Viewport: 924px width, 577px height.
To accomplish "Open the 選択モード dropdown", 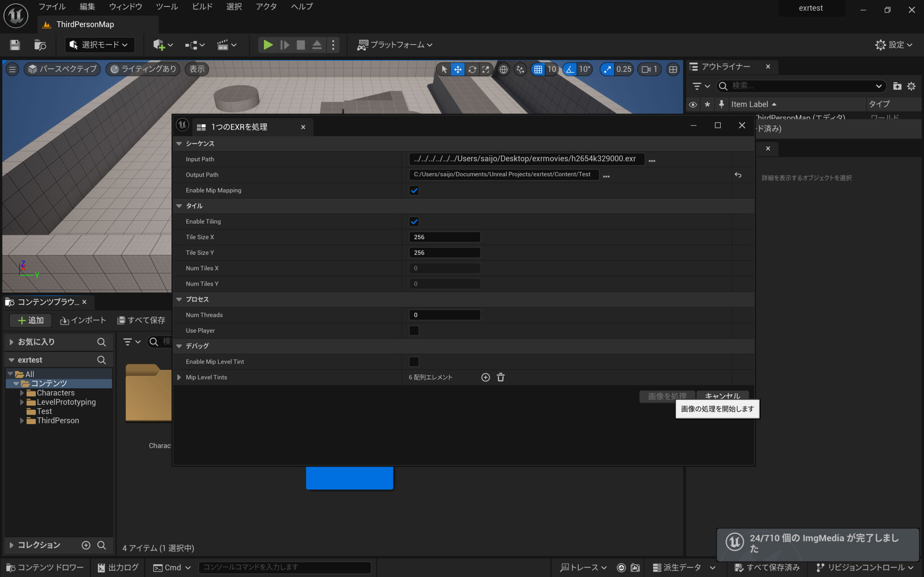I will 100,45.
